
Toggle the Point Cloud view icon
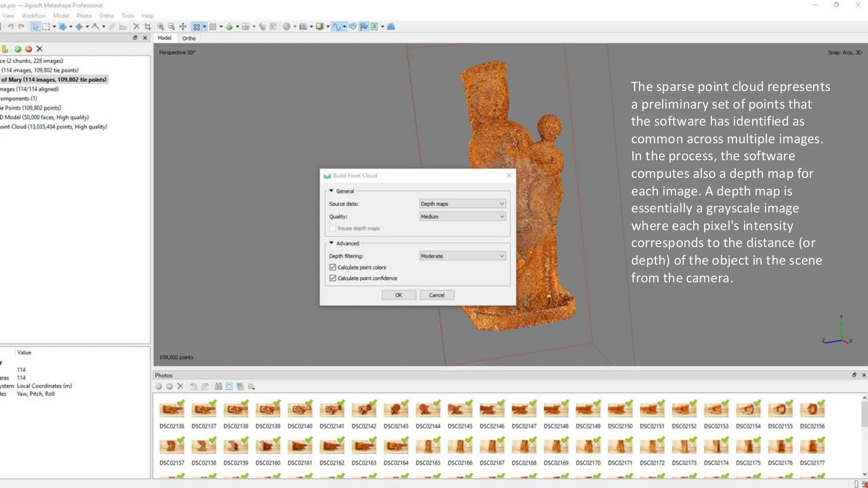(x=213, y=27)
